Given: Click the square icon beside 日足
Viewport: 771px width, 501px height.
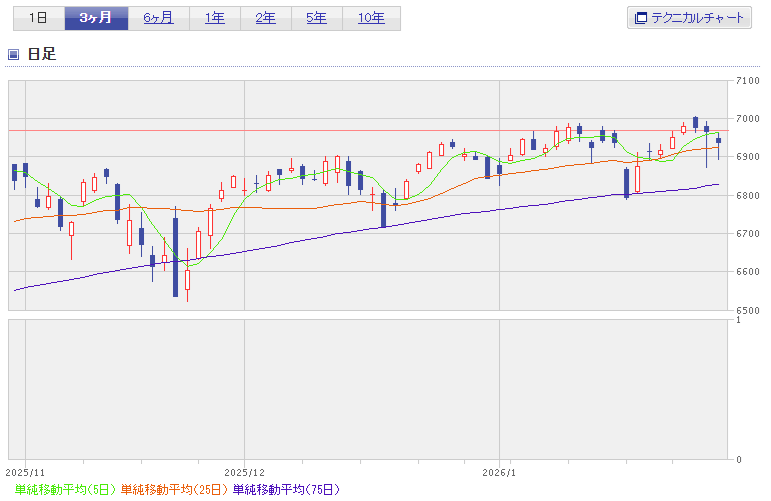Looking at the screenshot, I should (13, 54).
